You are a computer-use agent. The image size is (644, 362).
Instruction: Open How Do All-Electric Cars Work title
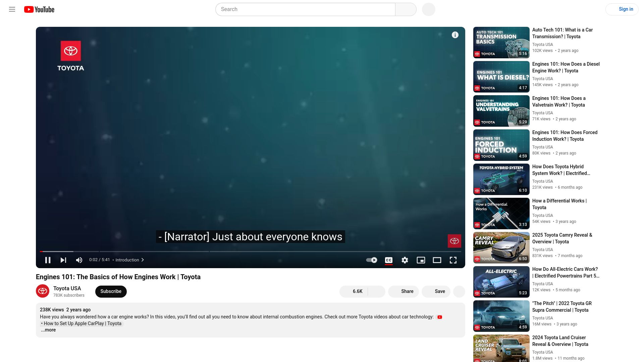pos(566,273)
